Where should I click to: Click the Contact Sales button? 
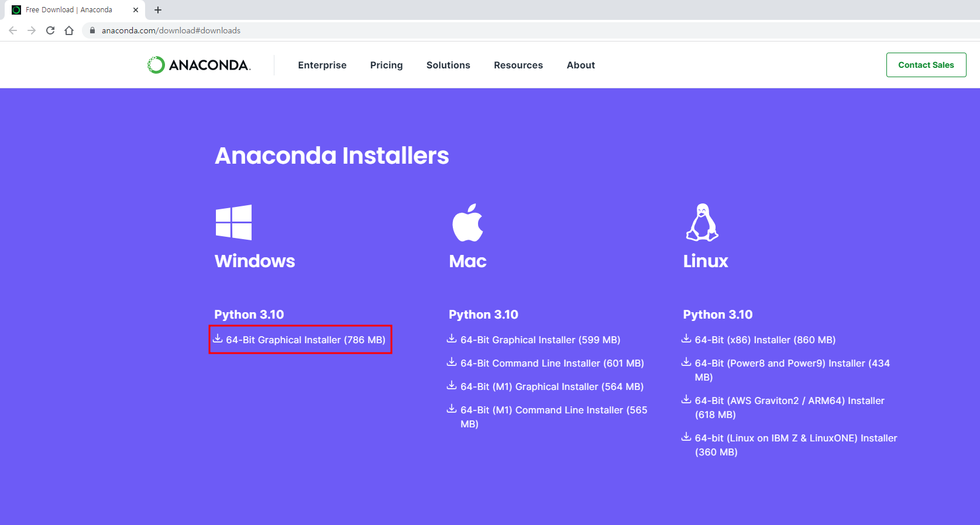click(926, 65)
